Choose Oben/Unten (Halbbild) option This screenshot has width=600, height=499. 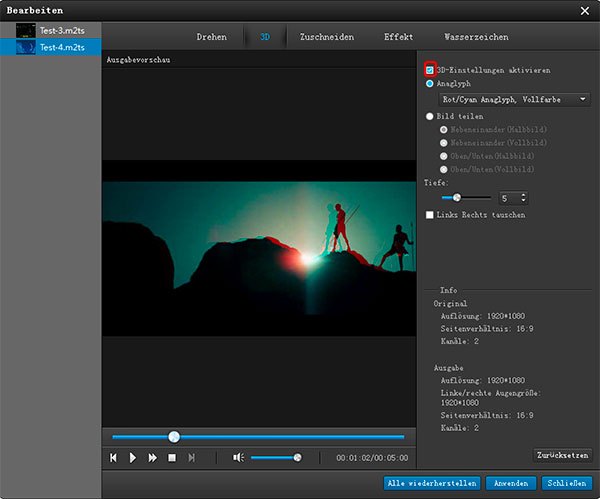(x=443, y=156)
